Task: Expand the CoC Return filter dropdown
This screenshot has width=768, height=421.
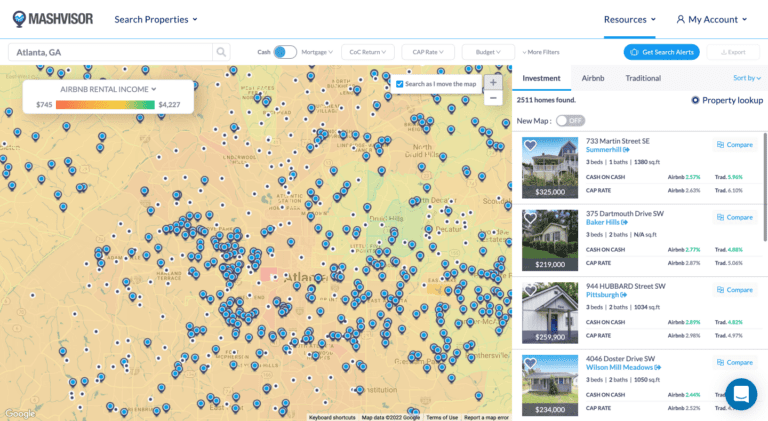Action: (x=366, y=52)
